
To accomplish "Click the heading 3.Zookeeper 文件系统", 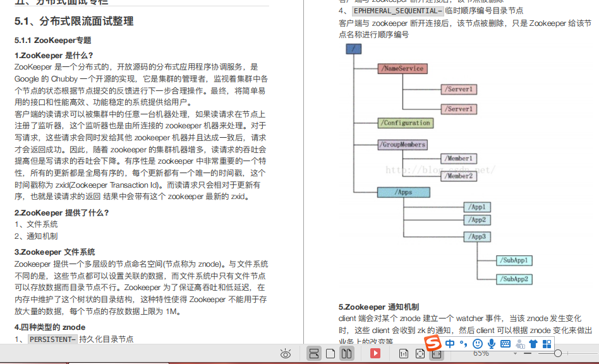I will [54, 252].
